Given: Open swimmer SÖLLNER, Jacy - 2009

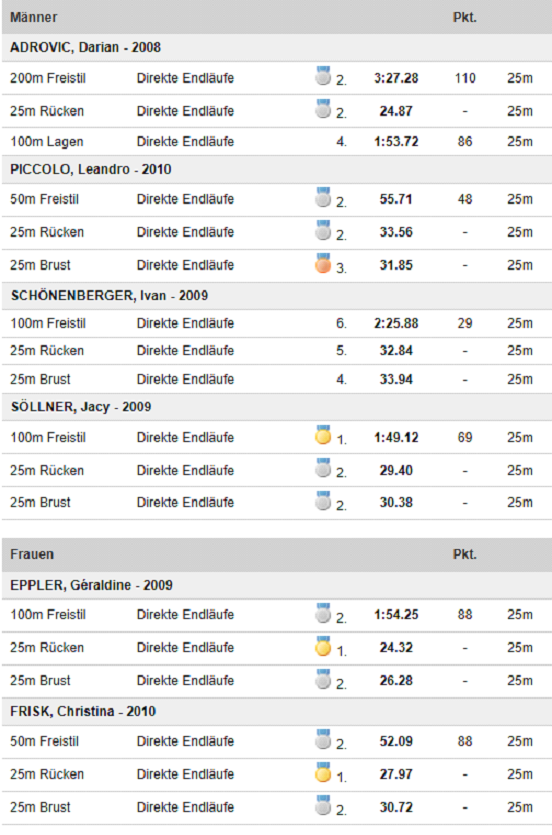Looking at the screenshot, I should [x=80, y=407].
